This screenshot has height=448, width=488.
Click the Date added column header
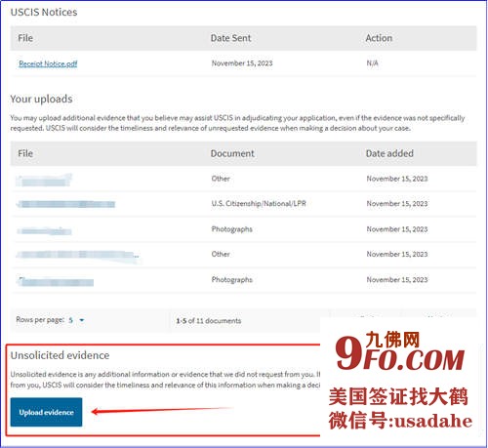(389, 153)
